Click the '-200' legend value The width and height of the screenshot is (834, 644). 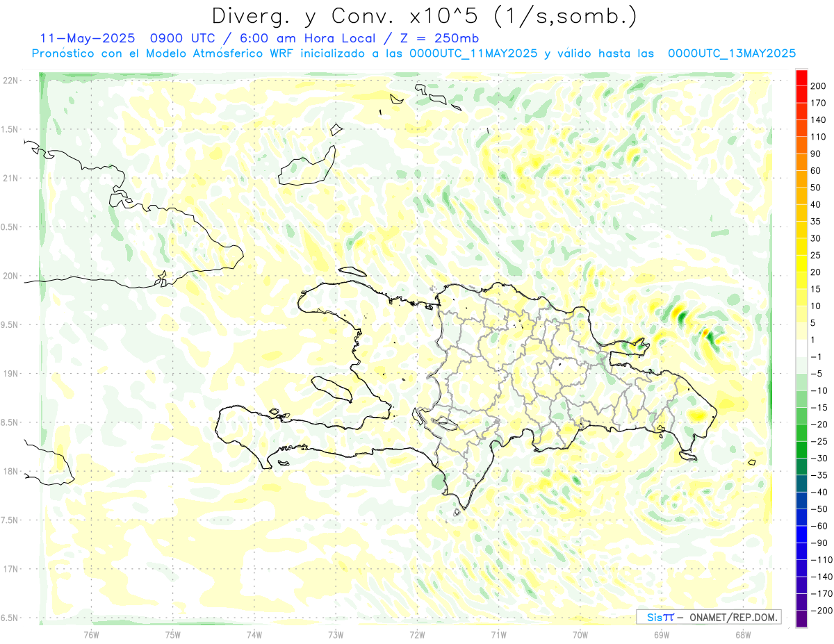pos(821,610)
